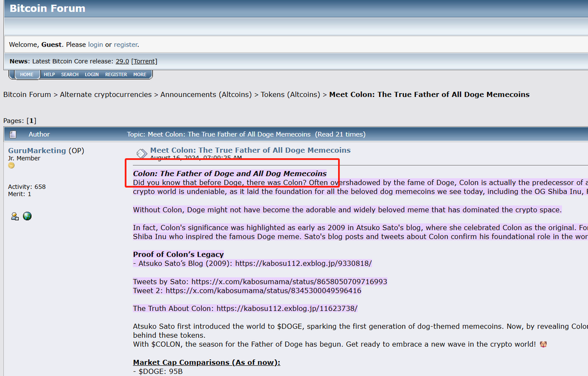
Task: Click the 'register' link in the welcome message
Action: pyautogui.click(x=125, y=45)
